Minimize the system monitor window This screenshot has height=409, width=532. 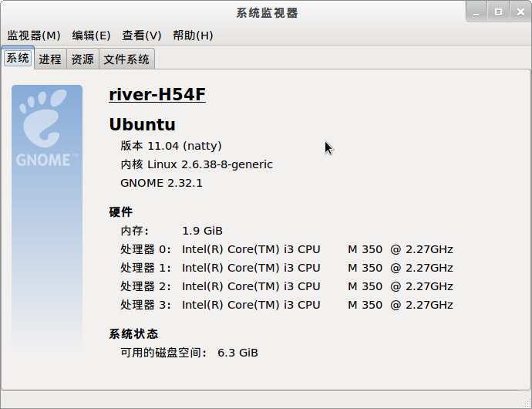(x=476, y=12)
